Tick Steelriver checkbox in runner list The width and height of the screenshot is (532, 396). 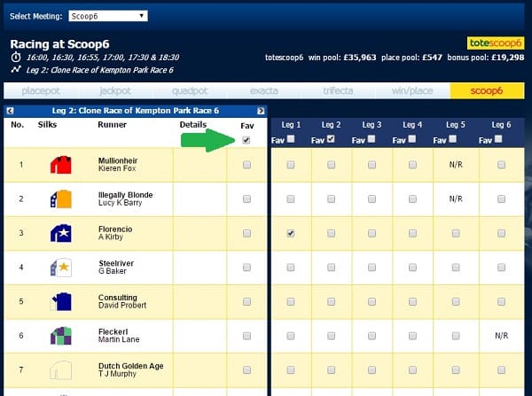(x=247, y=268)
